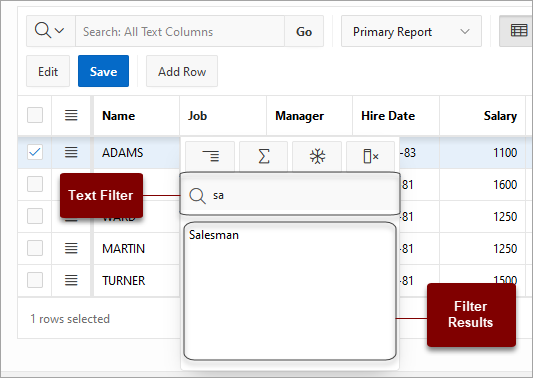
Task: Click the salary cell showing 1600
Action: 483,185
